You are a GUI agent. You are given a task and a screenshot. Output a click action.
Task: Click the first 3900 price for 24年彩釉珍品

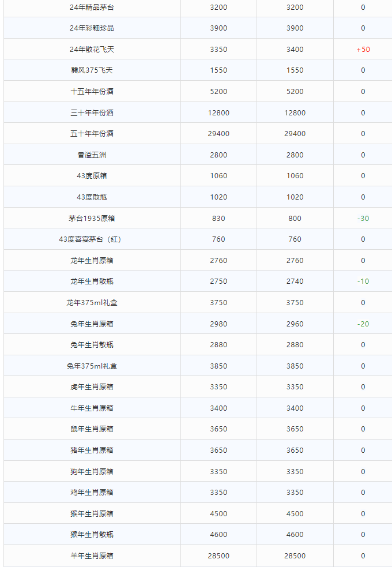click(x=218, y=28)
